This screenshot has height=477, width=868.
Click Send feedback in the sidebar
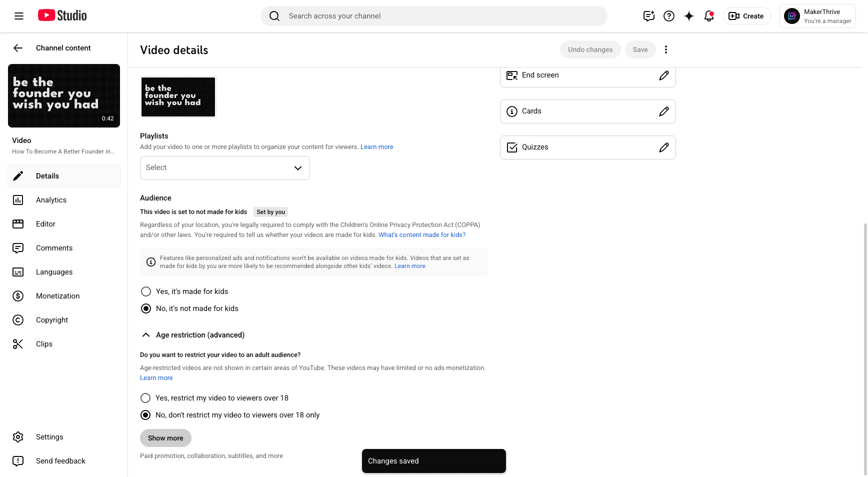pos(64,461)
